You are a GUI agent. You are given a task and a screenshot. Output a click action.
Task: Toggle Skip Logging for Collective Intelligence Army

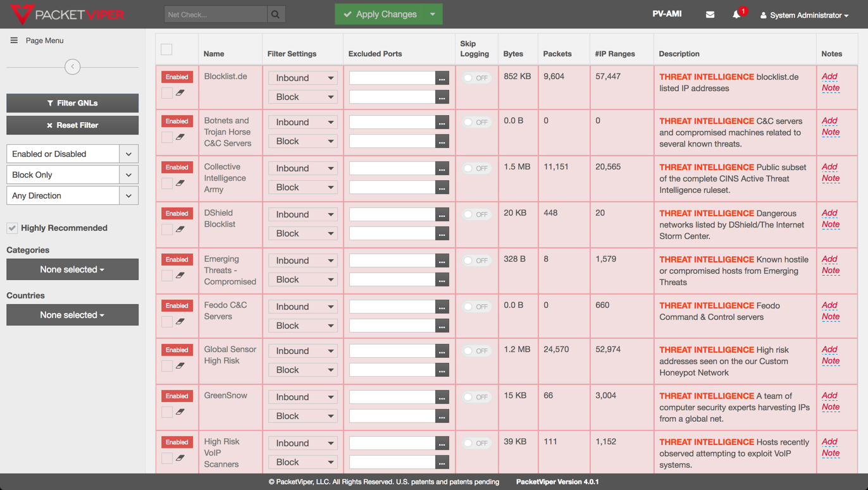pyautogui.click(x=476, y=168)
